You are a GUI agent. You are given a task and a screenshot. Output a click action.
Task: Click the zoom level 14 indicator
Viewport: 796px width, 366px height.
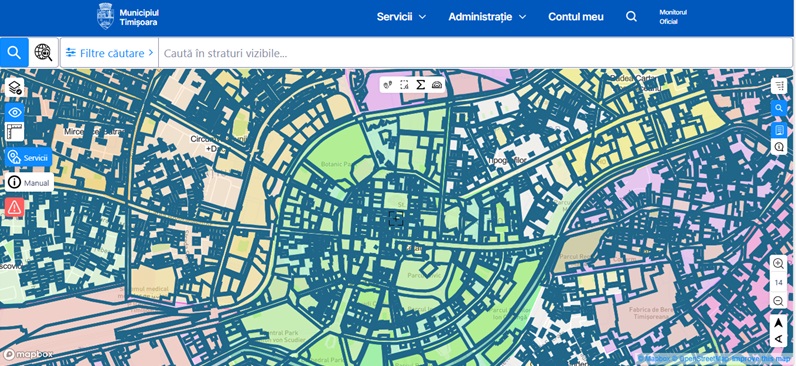click(778, 283)
